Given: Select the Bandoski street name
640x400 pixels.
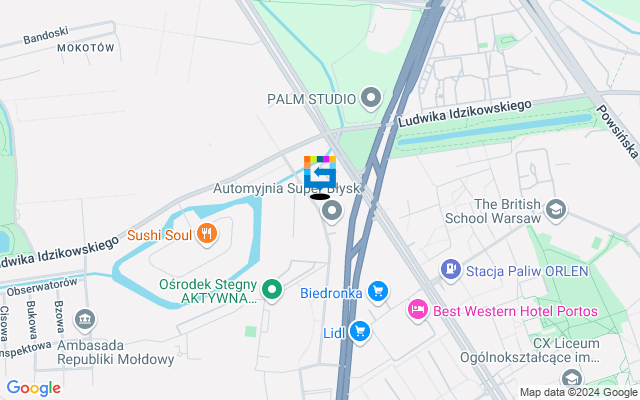Looking at the screenshot, I should [46, 35].
